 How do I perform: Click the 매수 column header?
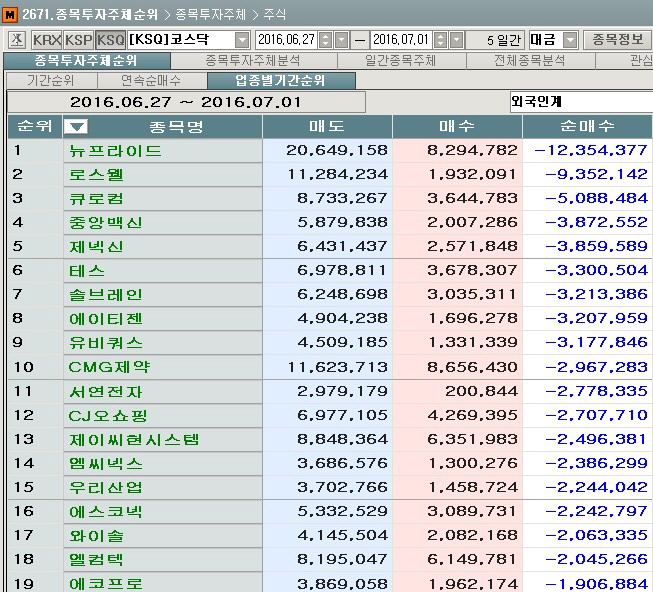[x=457, y=127]
